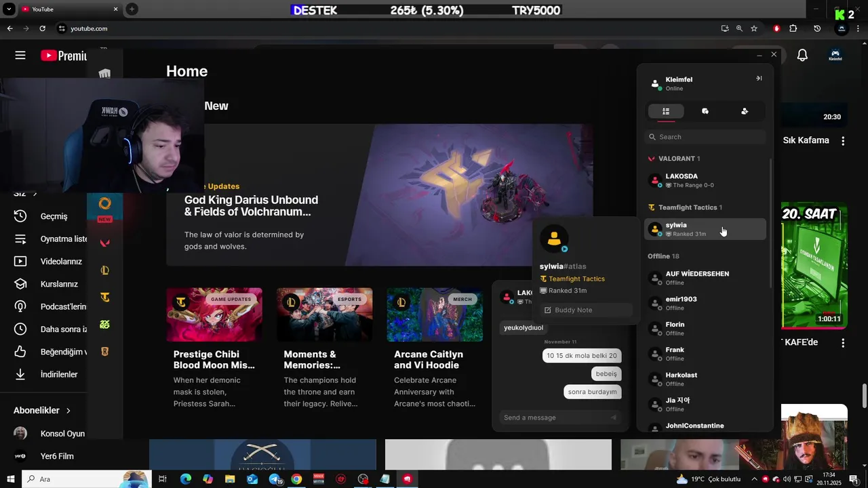Select friend sylwia in the list
Image resolution: width=868 pixels, height=488 pixels.
pos(705,229)
